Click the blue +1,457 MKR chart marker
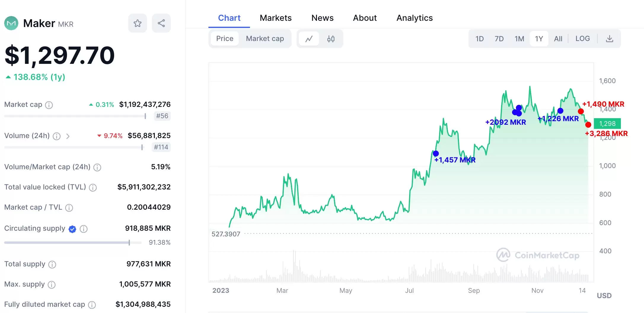Image resolution: width=644 pixels, height=313 pixels. click(436, 154)
